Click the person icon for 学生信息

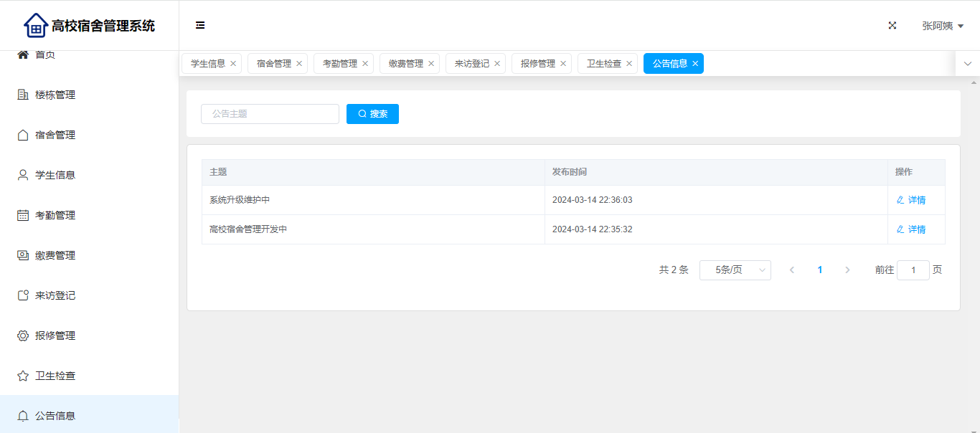click(23, 175)
